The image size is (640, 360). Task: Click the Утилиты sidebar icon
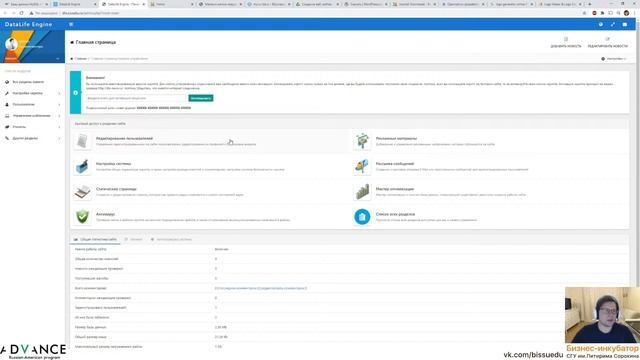7,127
